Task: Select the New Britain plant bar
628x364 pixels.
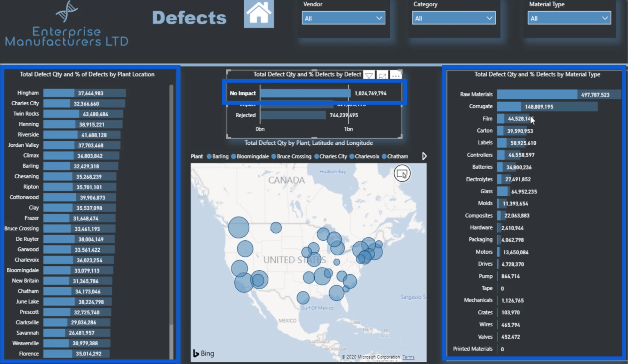Action: coord(78,281)
